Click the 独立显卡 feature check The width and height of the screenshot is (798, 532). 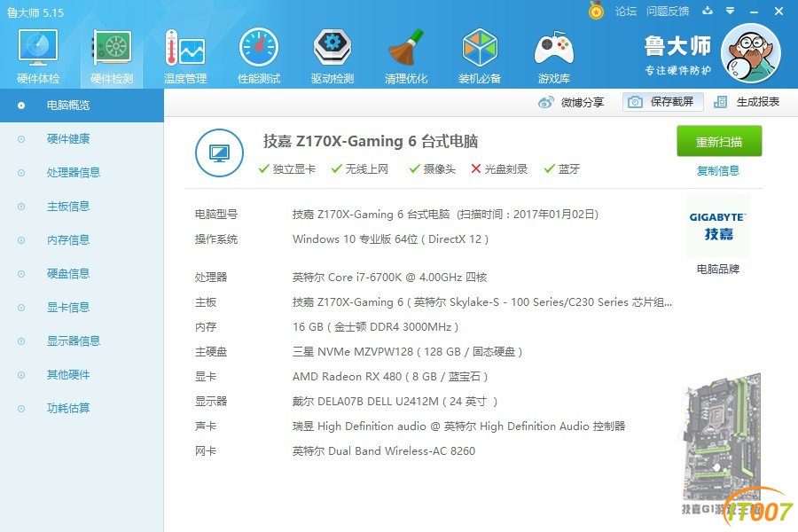click(x=287, y=169)
